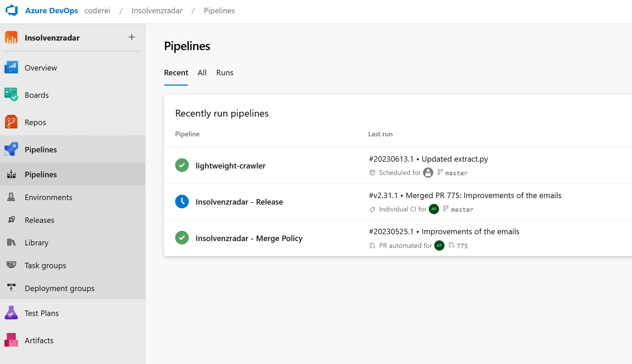The height and width of the screenshot is (364, 632).
Task: Click the Last run column header
Action: 380,134
